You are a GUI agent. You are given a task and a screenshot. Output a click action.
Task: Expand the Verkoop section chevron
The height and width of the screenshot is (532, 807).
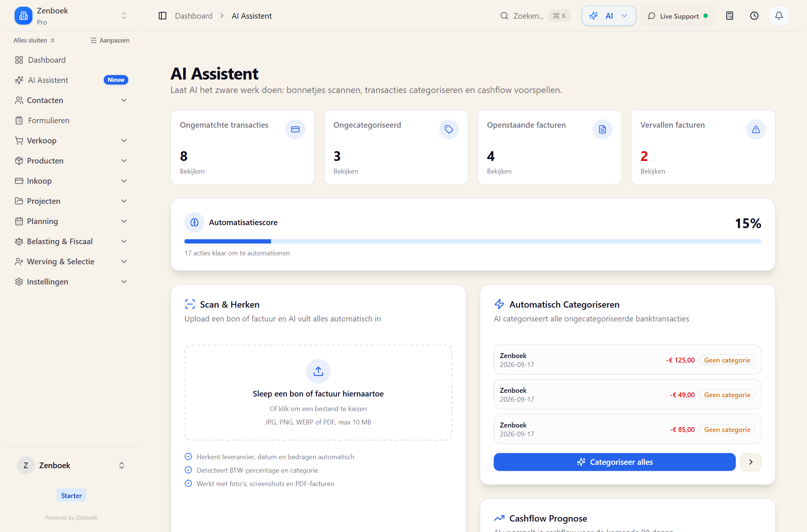(x=124, y=140)
